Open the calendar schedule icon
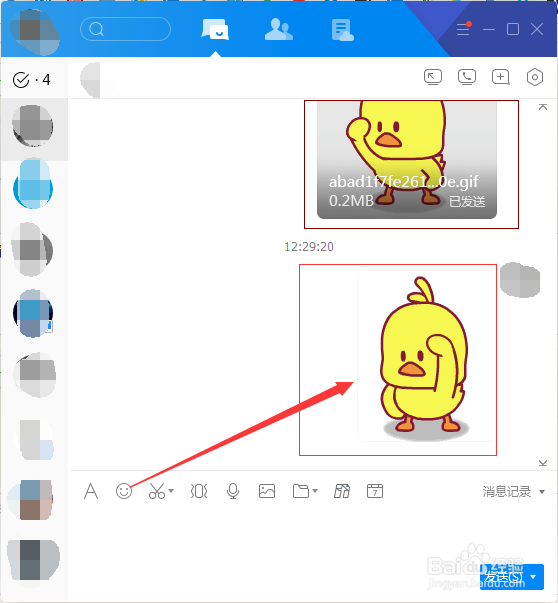The width and height of the screenshot is (558, 603). (x=375, y=491)
